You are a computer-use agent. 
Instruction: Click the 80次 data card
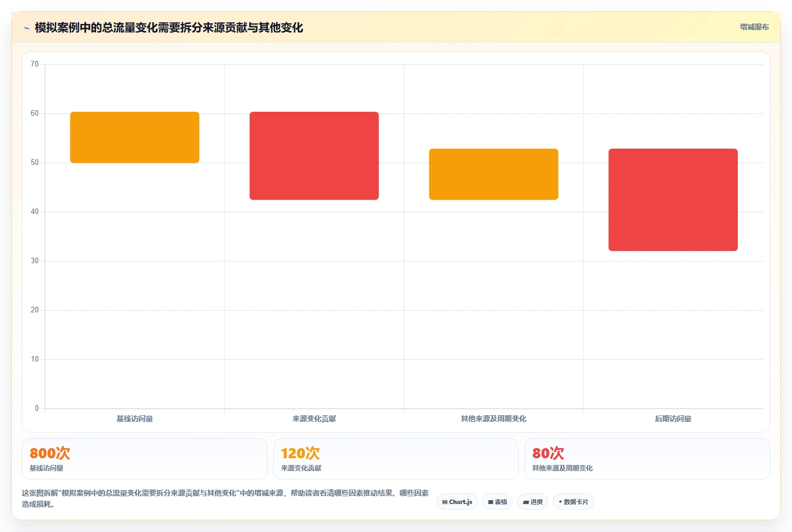click(x=647, y=459)
